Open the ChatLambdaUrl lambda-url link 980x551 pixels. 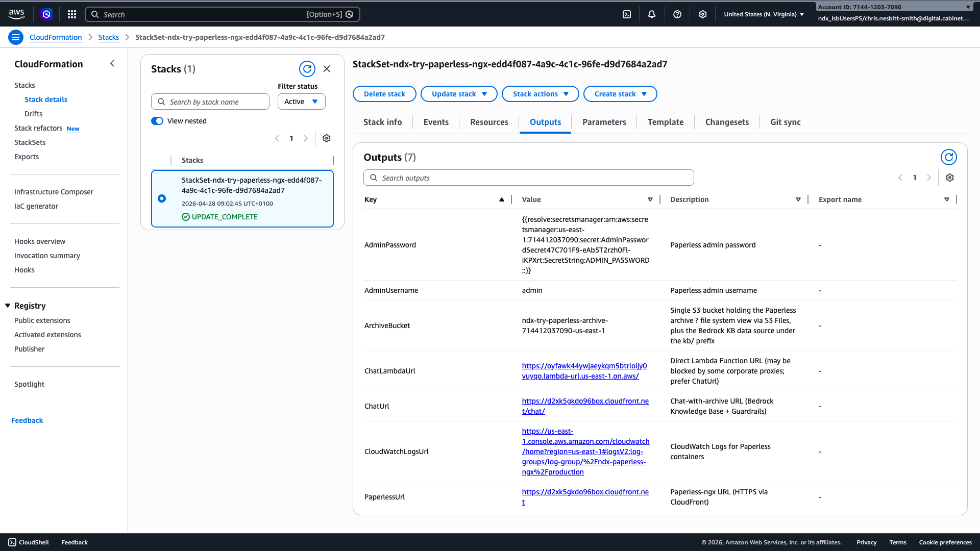(x=584, y=371)
